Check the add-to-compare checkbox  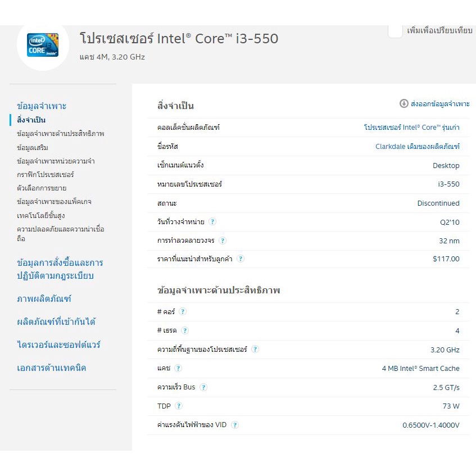(395, 31)
